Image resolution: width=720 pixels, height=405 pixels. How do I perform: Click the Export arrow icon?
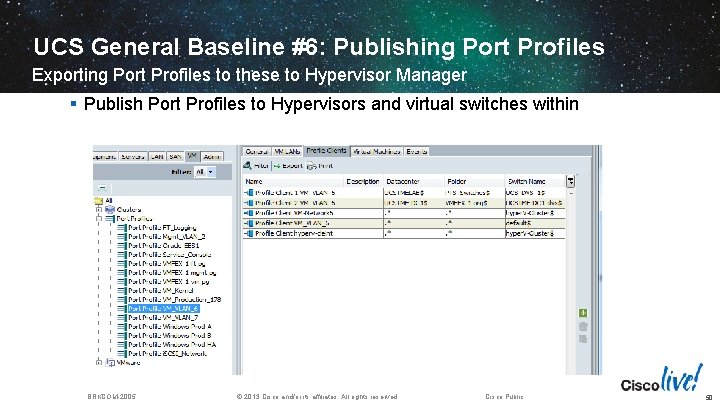pyautogui.click(x=277, y=166)
